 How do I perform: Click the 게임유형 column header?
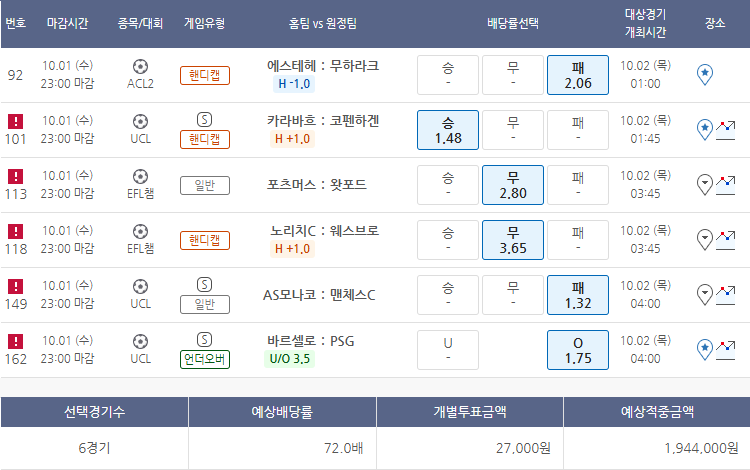(204, 23)
